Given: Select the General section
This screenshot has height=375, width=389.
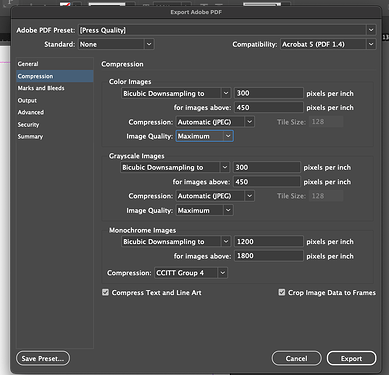Looking at the screenshot, I should [28, 64].
